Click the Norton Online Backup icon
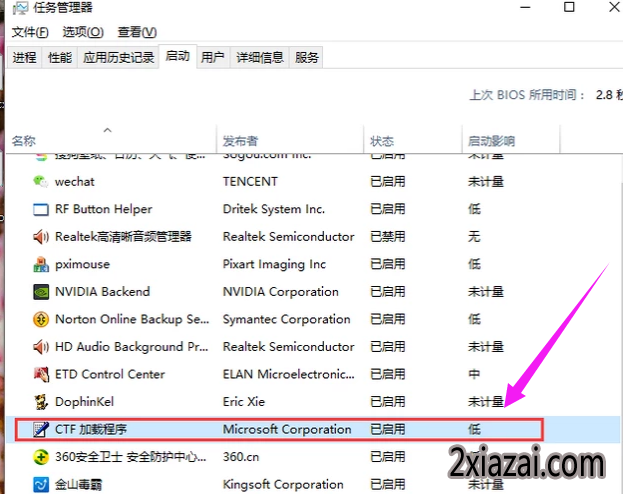The image size is (623, 494). [x=41, y=319]
